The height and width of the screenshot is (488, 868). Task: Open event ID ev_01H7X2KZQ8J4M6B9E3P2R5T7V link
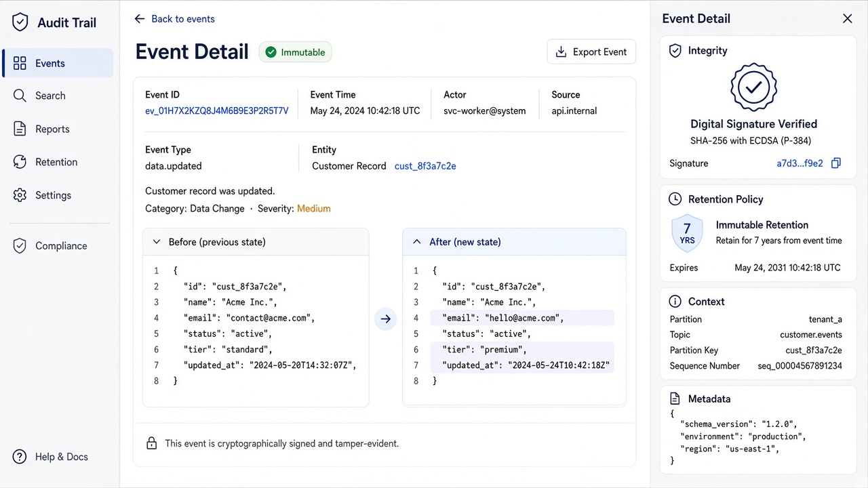[217, 111]
